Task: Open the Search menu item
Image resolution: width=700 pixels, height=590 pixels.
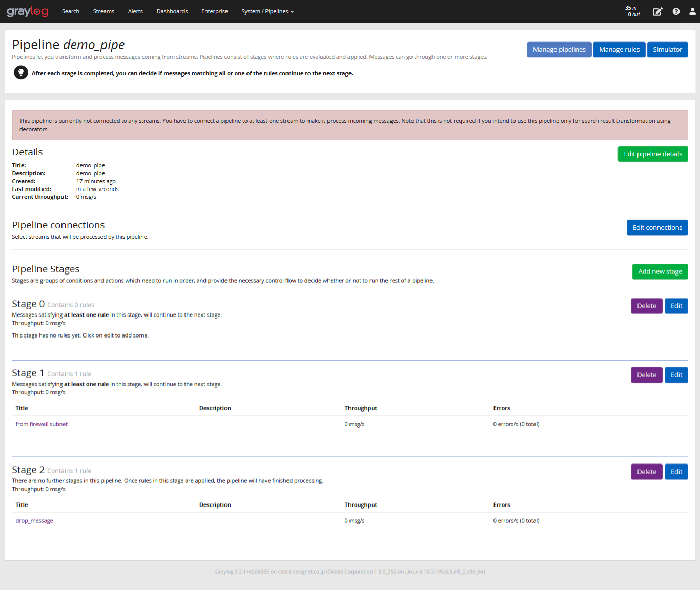Action: [71, 11]
